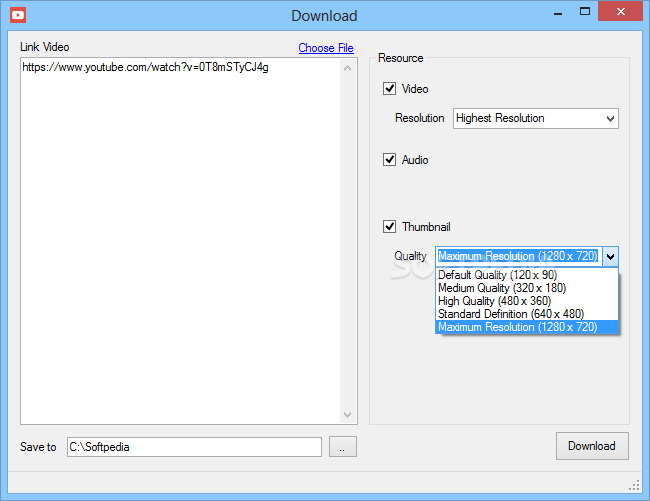Uncheck the Video checkbox
This screenshot has width=650, height=501.
(389, 89)
